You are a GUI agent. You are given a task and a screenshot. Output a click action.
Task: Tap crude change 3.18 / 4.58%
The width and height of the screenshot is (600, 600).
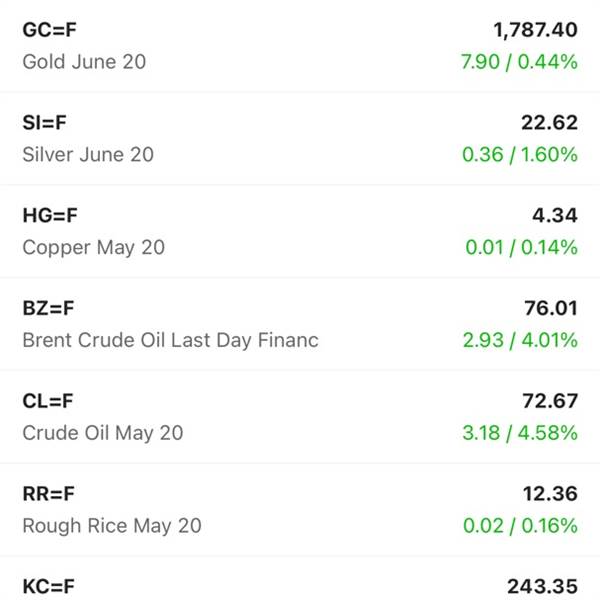point(520,433)
